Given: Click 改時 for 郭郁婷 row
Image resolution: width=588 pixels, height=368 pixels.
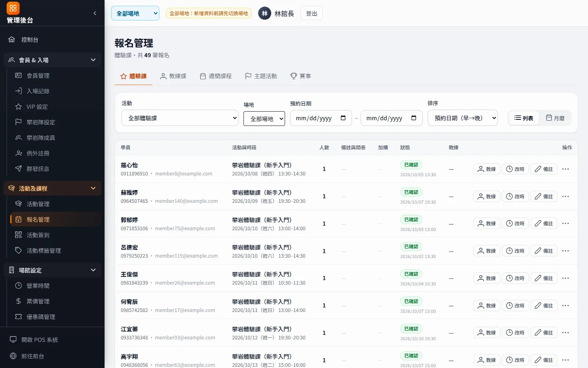Looking at the screenshot, I should [x=515, y=224].
